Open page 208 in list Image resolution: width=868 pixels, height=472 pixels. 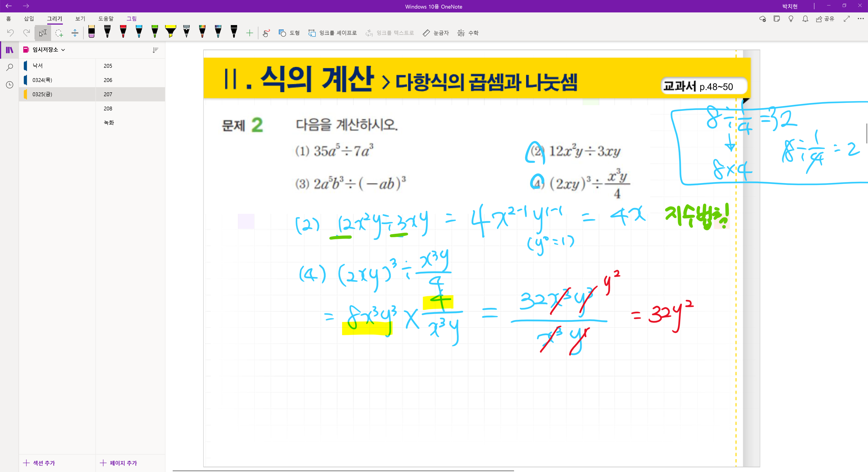coord(108,108)
